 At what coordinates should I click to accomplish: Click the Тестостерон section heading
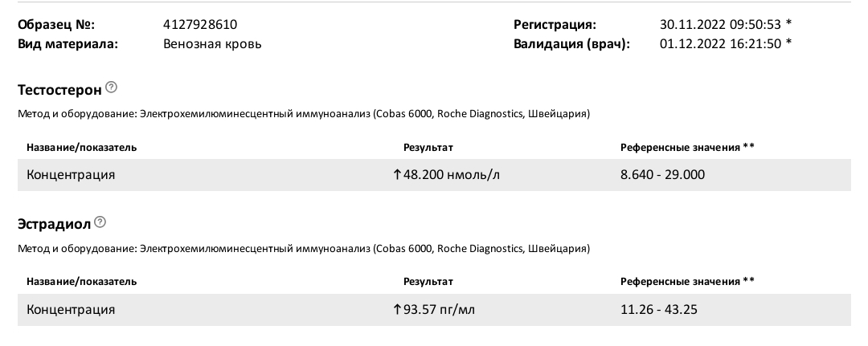point(59,88)
